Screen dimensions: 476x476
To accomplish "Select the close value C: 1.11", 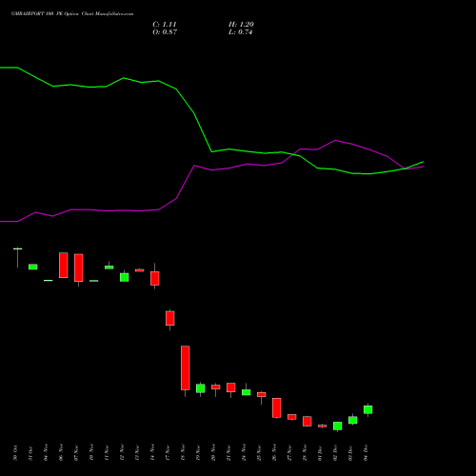I will [165, 25].
